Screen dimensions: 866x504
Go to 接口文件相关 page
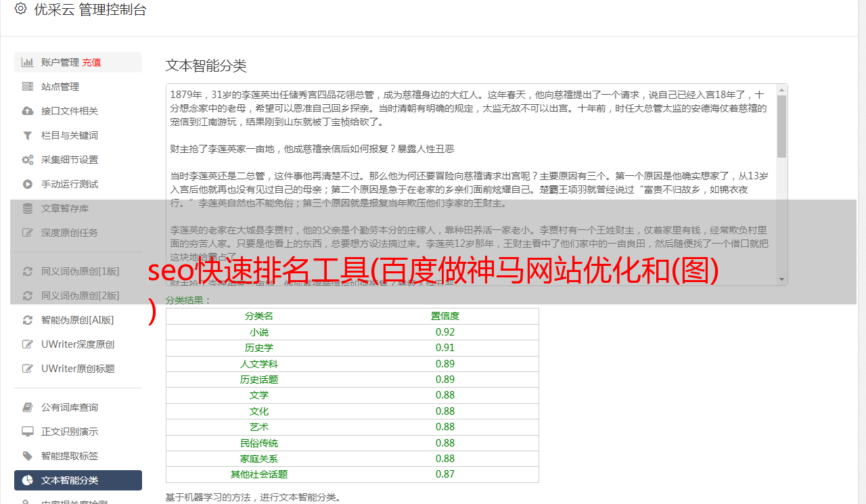[78, 111]
